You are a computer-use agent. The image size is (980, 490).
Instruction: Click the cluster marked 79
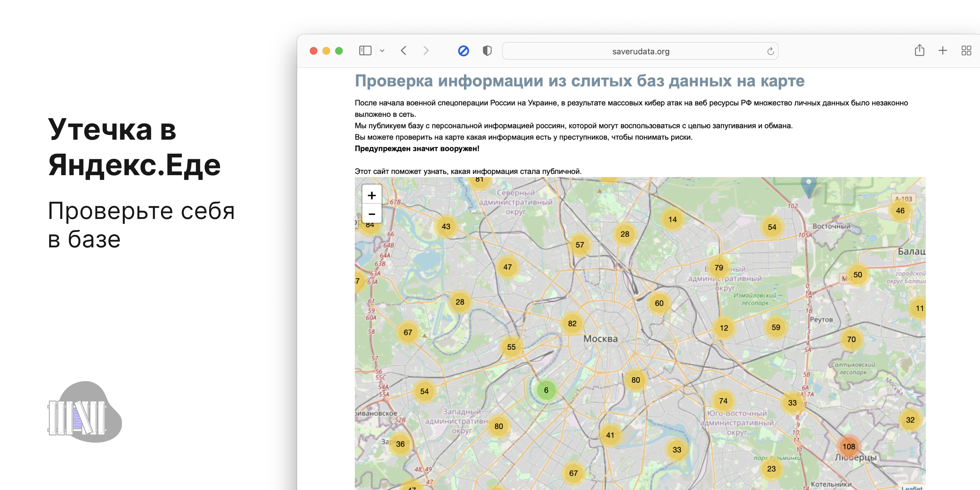718,267
